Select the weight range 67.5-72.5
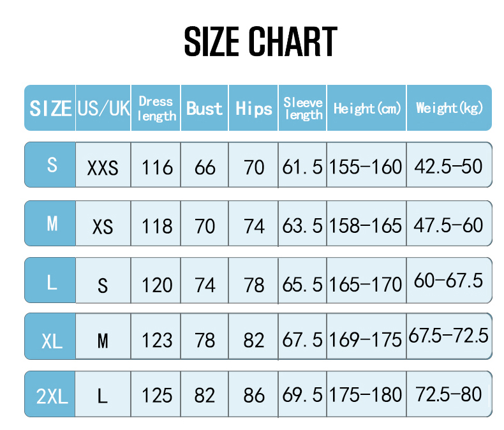This screenshot has width=504, height=430. (x=448, y=336)
